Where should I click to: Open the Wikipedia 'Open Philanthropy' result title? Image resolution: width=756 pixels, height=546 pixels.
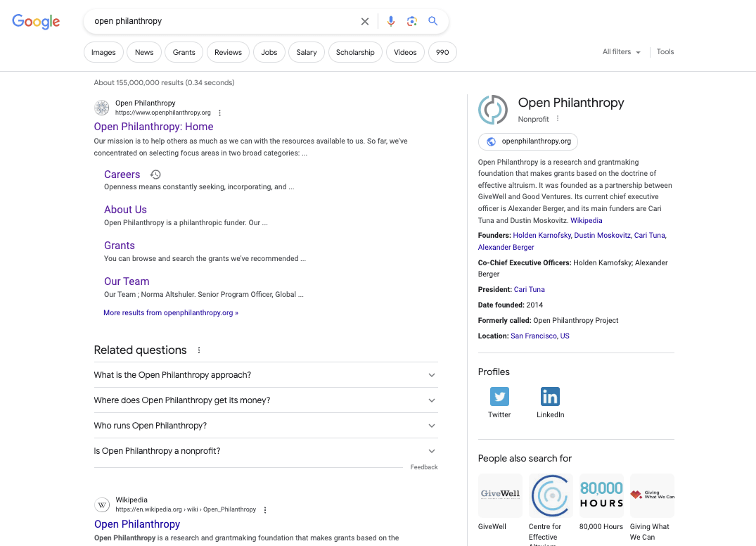pos(137,524)
